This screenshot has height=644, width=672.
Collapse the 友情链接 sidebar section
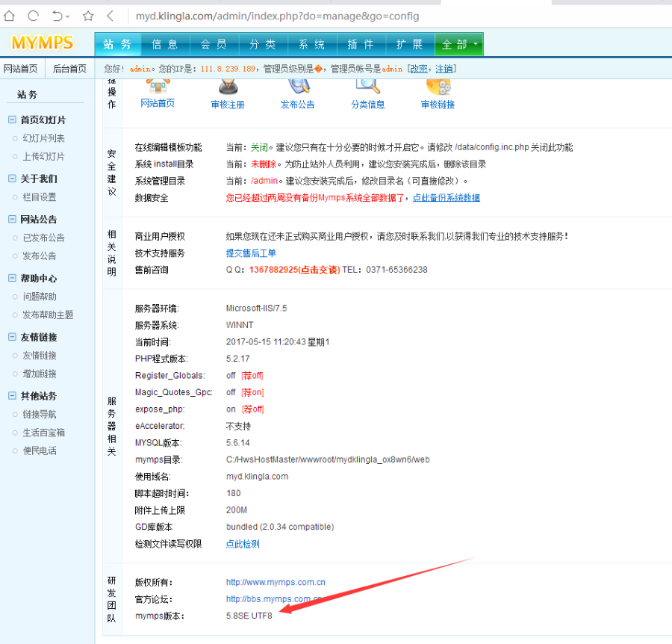click(x=40, y=337)
